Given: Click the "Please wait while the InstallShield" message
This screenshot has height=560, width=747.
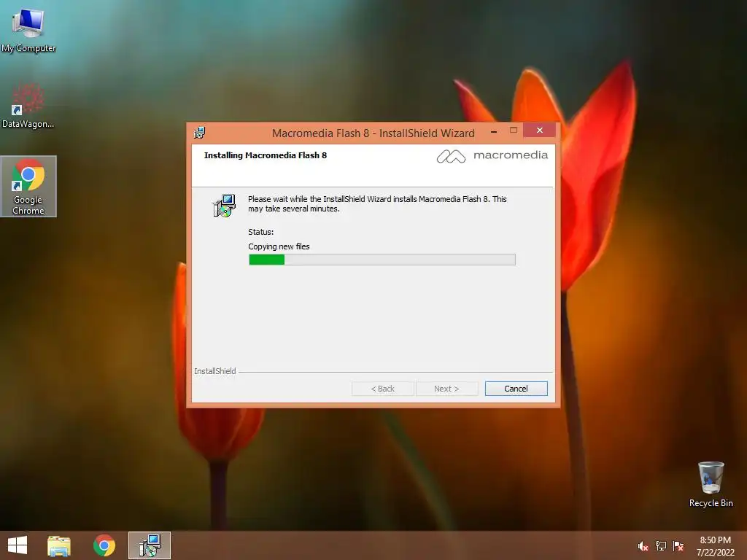Looking at the screenshot, I should click(x=377, y=204).
